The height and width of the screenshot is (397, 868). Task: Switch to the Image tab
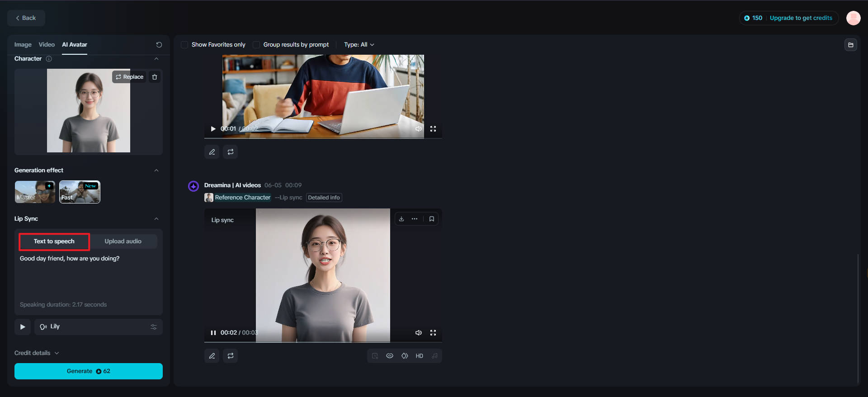click(23, 45)
